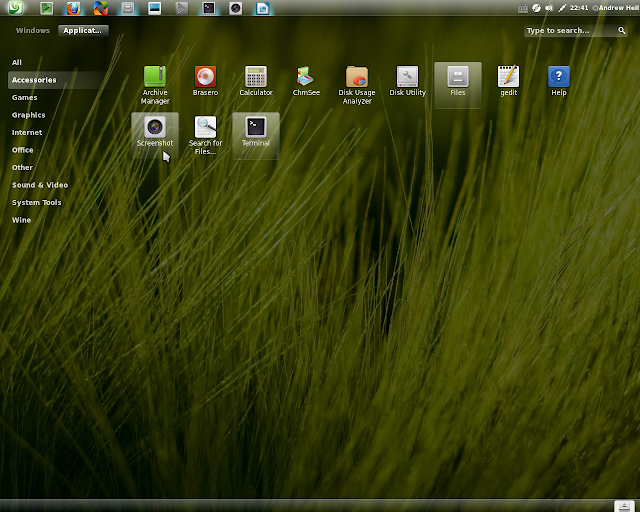Open the Office category

click(22, 150)
